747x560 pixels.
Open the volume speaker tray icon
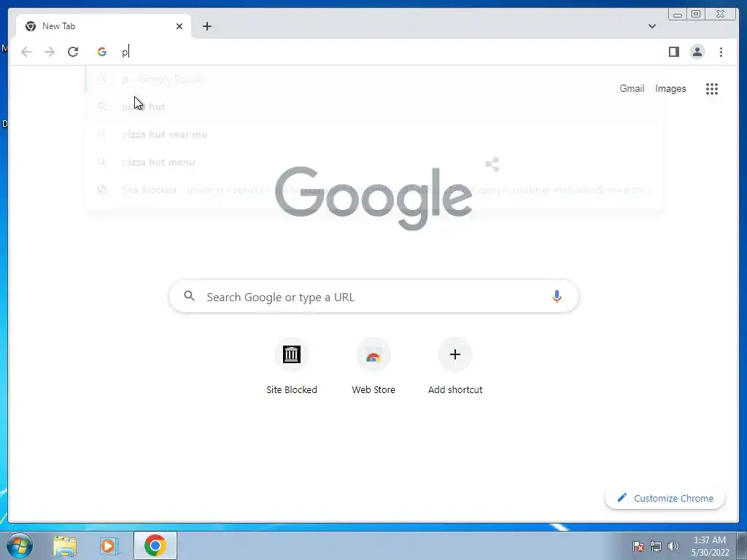(673, 546)
